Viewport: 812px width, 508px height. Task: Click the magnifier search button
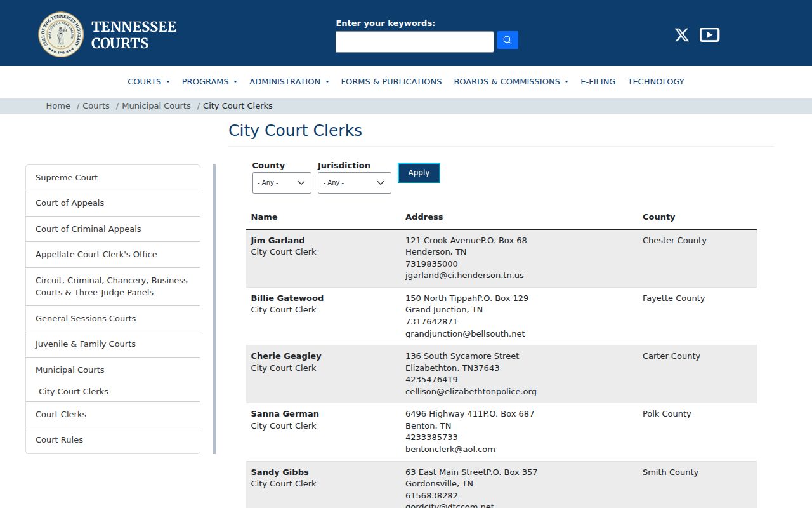[x=507, y=40]
